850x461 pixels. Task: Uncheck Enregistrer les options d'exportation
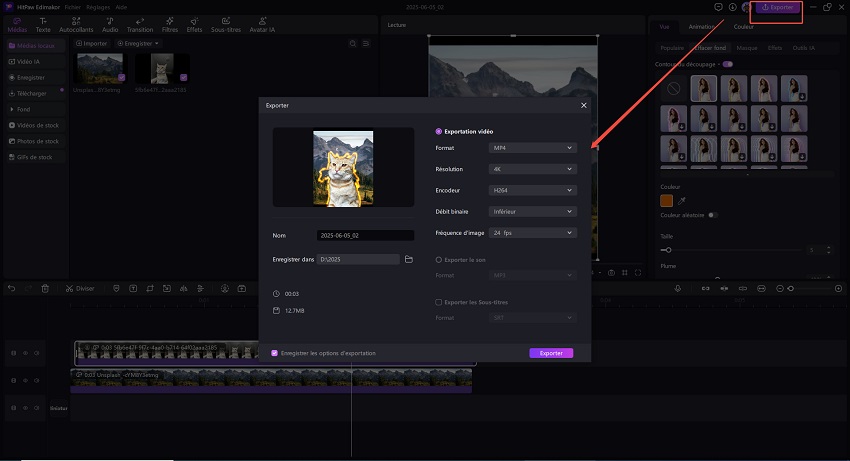pos(274,353)
